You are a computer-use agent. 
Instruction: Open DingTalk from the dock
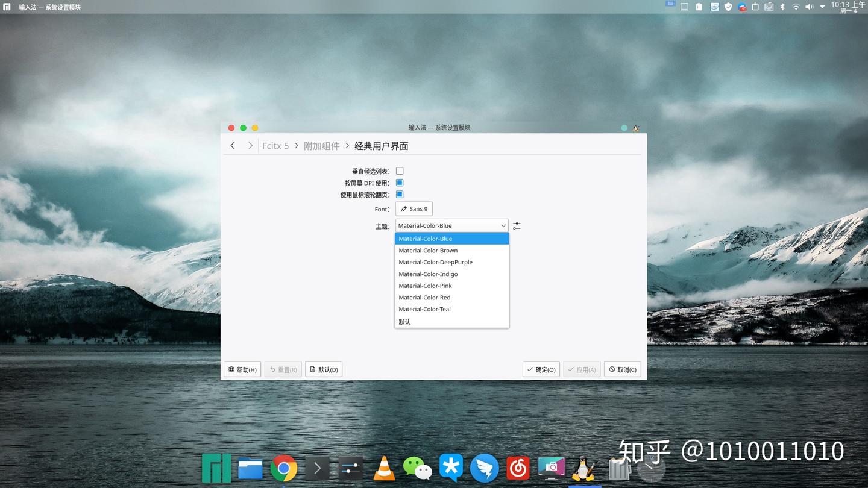coord(485,468)
